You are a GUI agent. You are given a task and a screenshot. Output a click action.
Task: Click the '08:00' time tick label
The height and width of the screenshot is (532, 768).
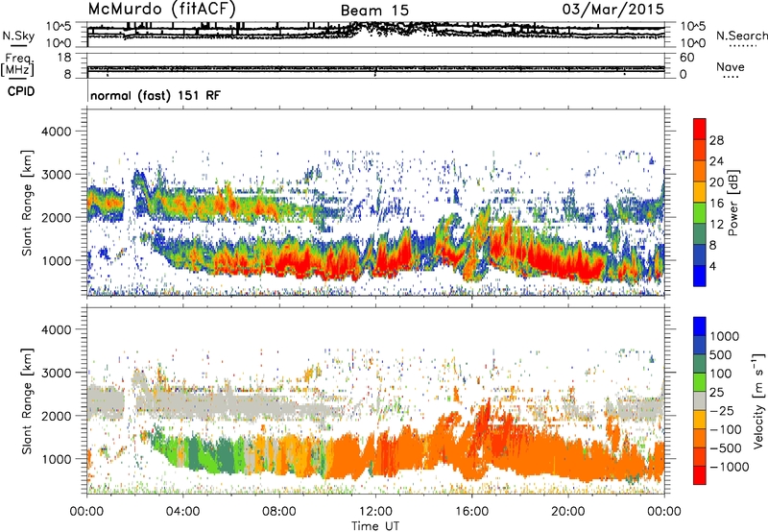pos(279,512)
